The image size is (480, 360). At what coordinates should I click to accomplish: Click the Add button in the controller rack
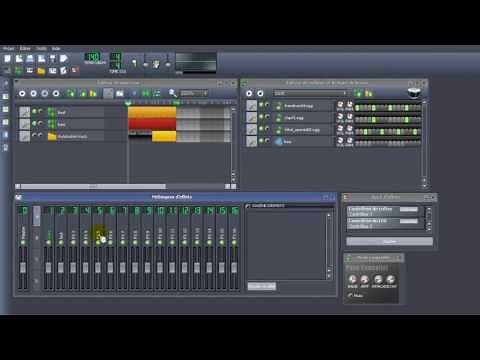click(x=389, y=242)
